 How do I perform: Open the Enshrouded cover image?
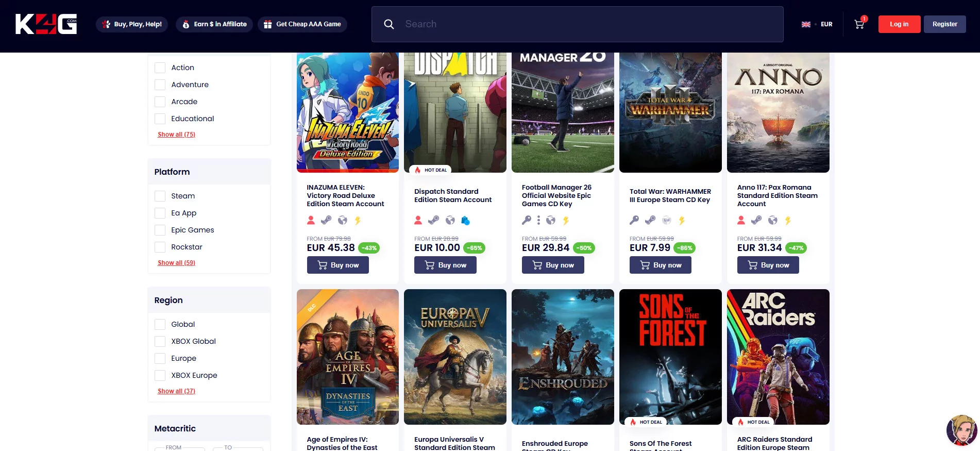point(563,357)
